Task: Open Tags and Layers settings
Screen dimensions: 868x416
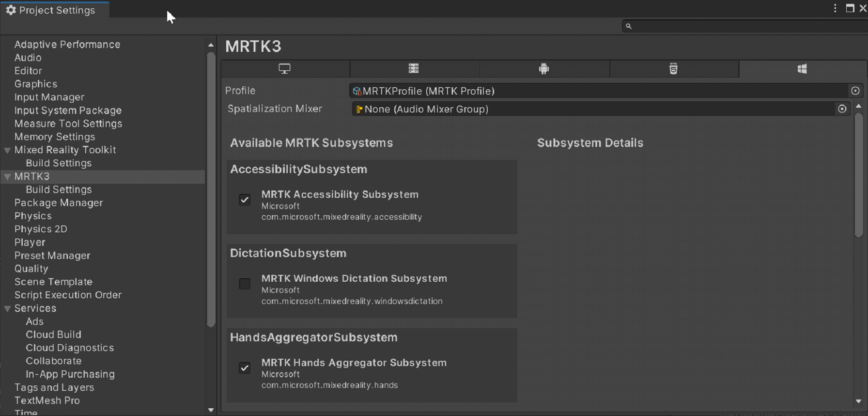Action: pos(54,388)
